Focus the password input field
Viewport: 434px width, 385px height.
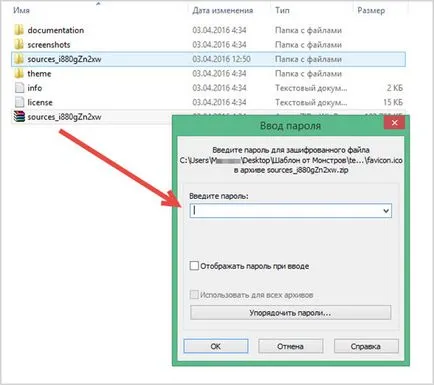coord(291,211)
